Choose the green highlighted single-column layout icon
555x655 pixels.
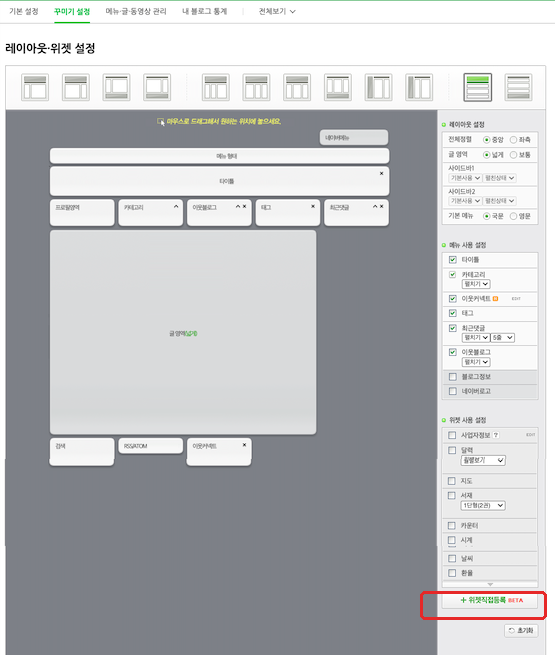tap(477, 87)
